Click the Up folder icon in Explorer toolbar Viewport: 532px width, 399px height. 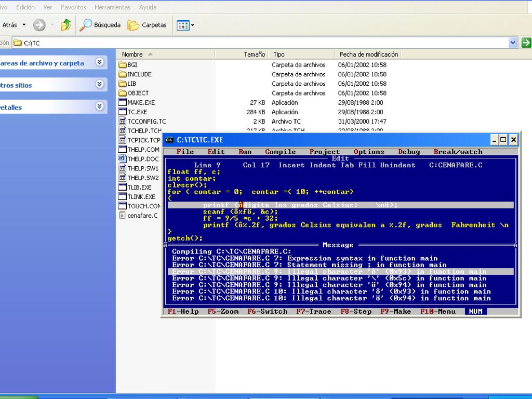point(65,25)
